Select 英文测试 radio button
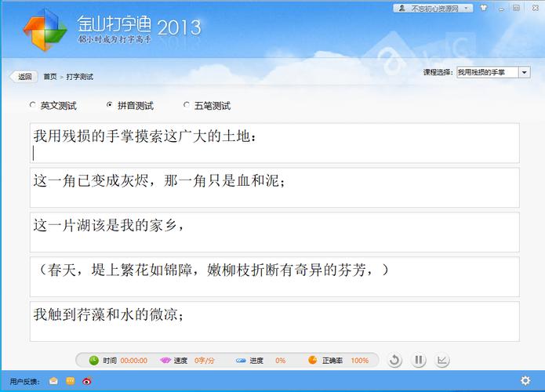Viewport: 545px width, 392px height. (x=33, y=104)
